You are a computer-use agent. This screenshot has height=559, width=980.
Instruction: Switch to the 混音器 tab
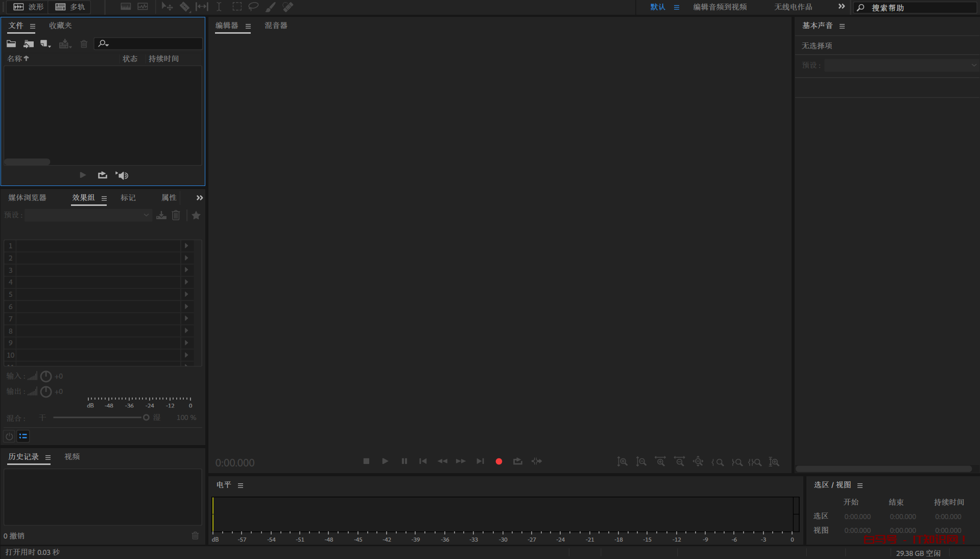[276, 26]
